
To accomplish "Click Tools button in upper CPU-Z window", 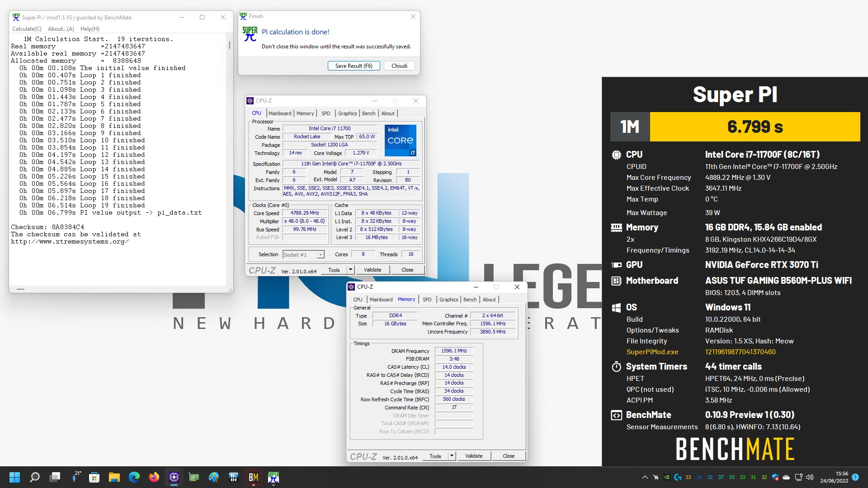I will 334,270.
